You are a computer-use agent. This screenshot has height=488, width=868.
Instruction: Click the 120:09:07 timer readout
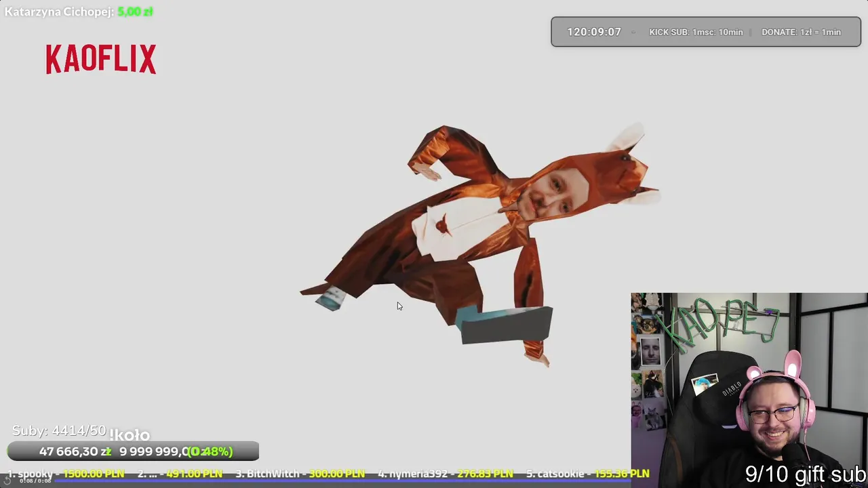(594, 32)
